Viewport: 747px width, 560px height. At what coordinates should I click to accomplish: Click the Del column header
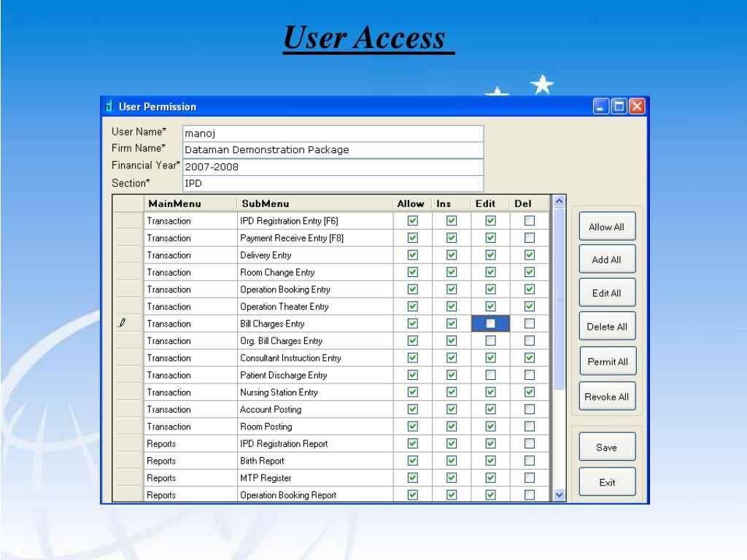530,203
